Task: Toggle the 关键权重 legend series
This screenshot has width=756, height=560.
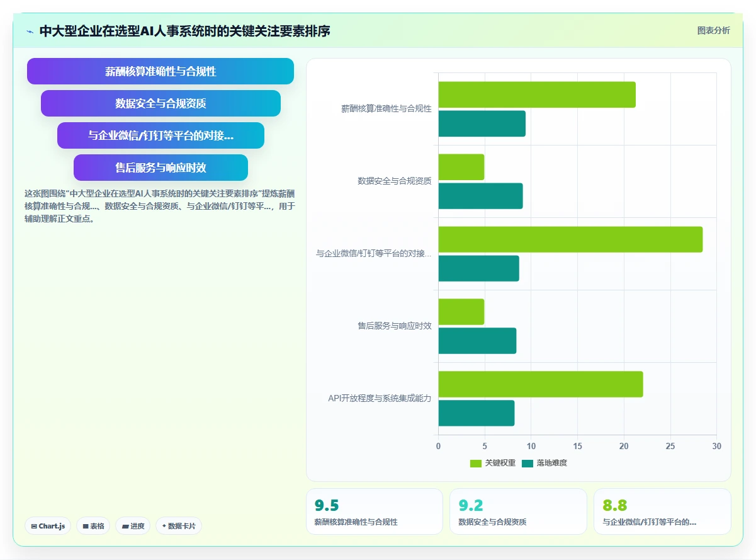Action: 493,463
